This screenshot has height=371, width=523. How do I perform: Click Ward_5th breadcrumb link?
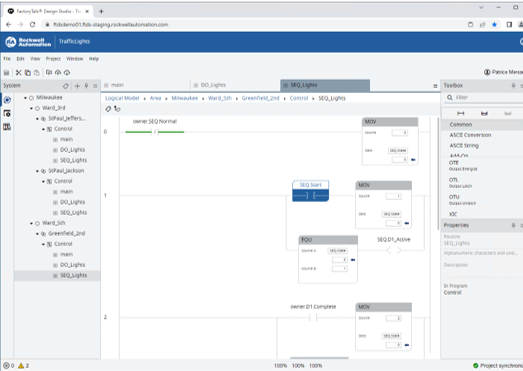(220, 98)
